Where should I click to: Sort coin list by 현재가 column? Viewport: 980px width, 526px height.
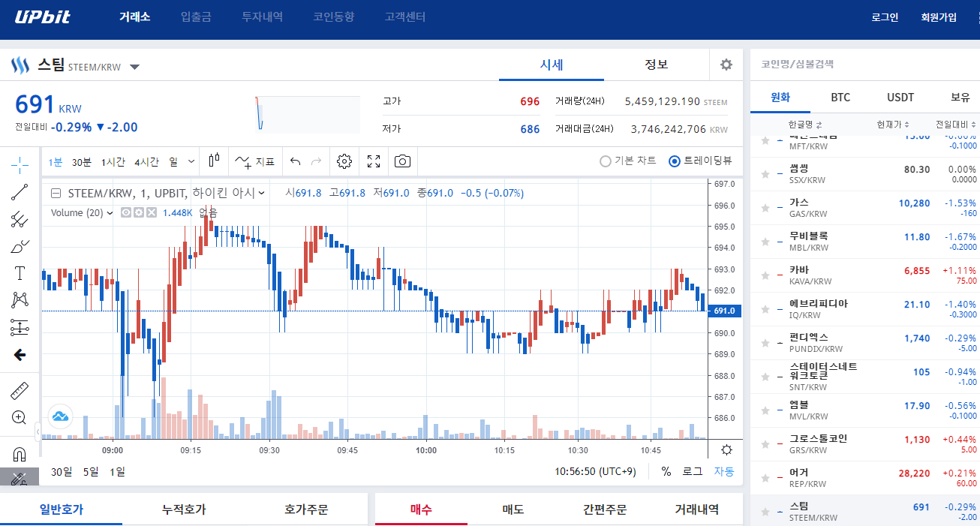893,125
